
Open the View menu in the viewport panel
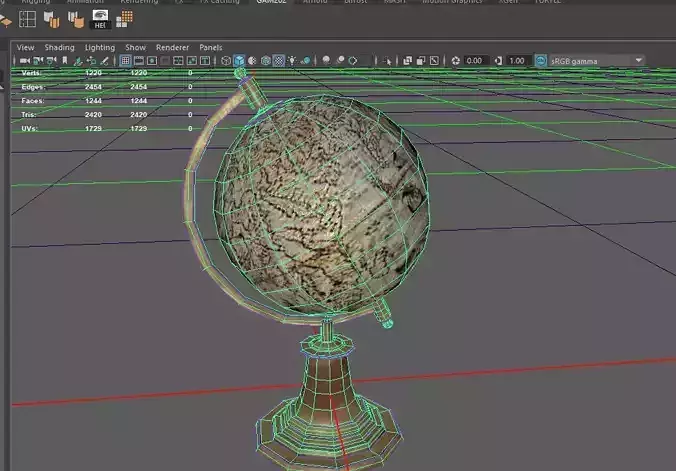(x=25, y=47)
